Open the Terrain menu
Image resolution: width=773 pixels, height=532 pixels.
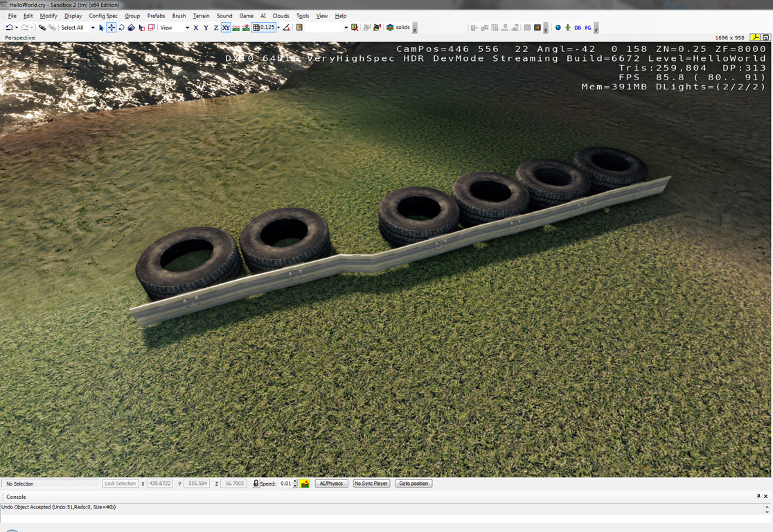(x=201, y=16)
